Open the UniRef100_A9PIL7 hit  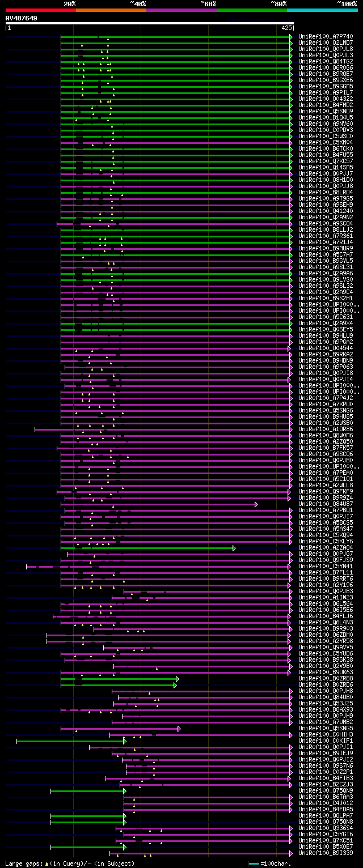[x=326, y=93]
